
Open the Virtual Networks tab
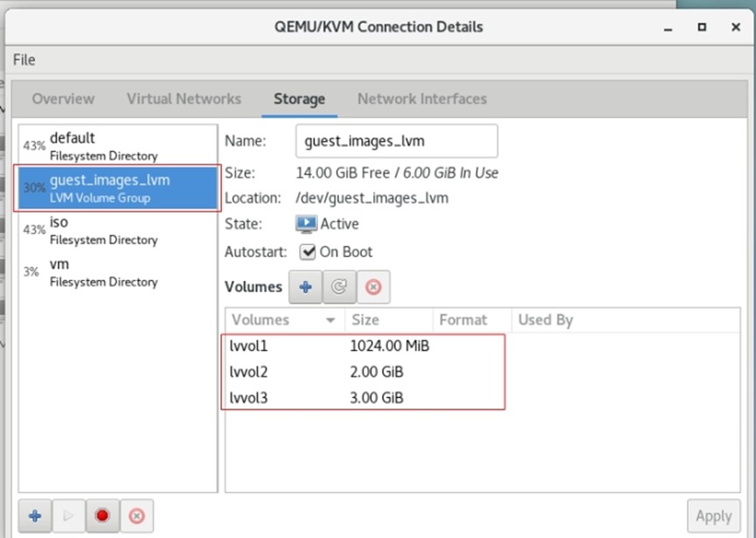point(184,99)
